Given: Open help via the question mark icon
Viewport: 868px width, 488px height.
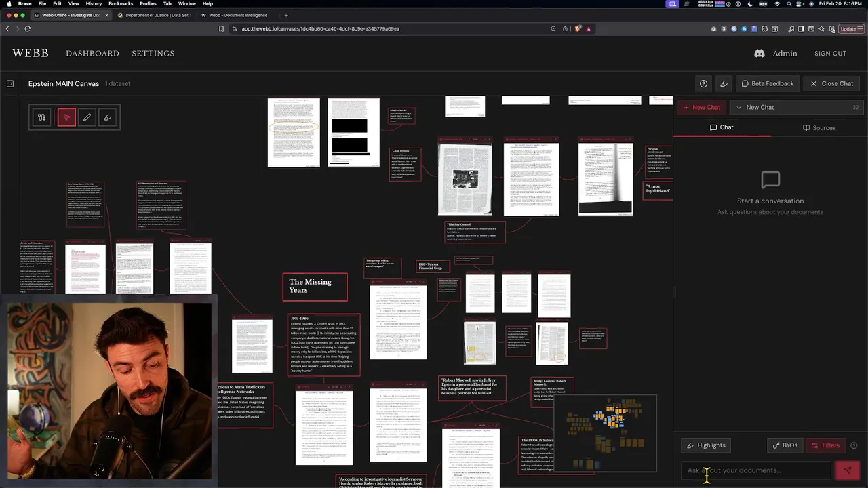Looking at the screenshot, I should click(703, 83).
